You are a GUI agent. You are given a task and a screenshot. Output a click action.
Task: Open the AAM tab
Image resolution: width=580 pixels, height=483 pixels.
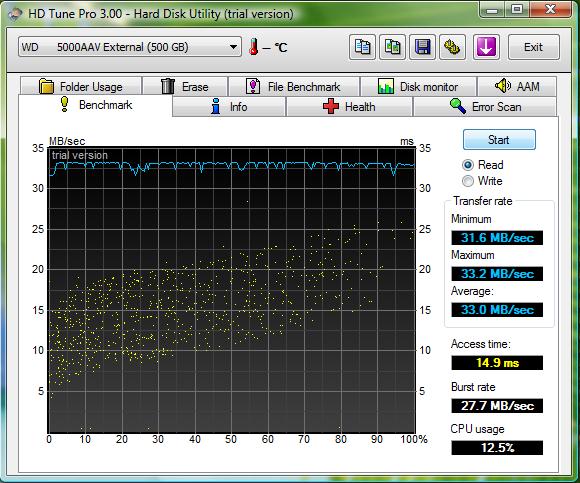coord(517,87)
